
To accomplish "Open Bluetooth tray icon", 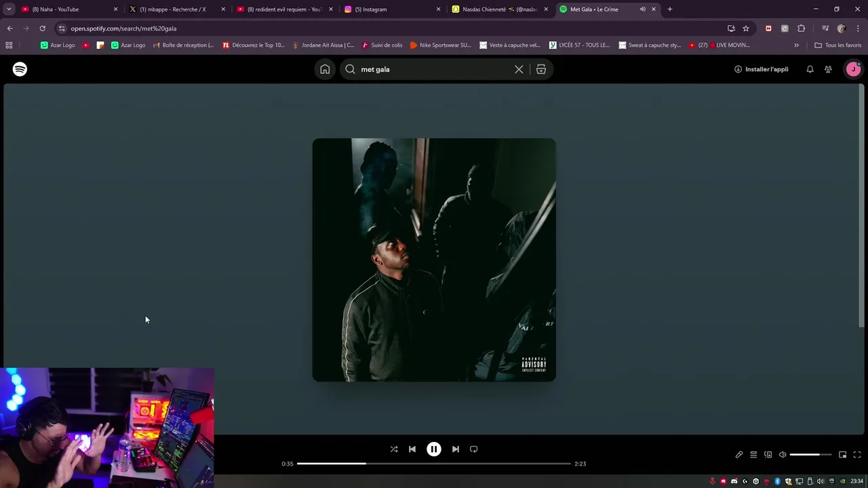I will pos(777,481).
